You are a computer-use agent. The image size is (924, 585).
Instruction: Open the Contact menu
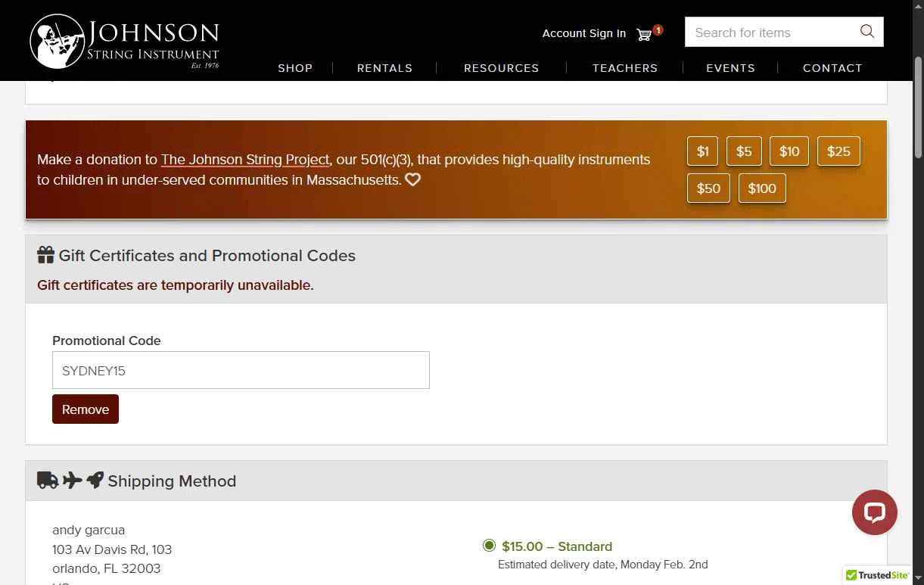pos(832,68)
